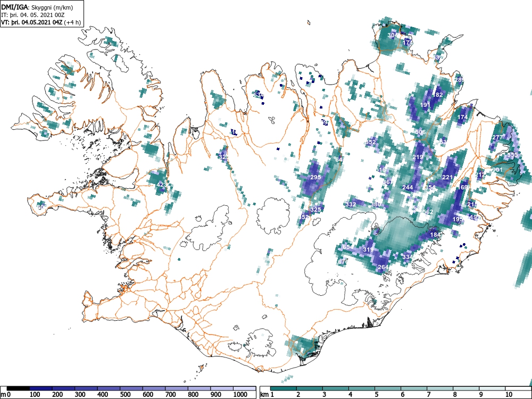Select the '300' label on the meter scale
This screenshot has height=399, width=532.
(x=80, y=395)
